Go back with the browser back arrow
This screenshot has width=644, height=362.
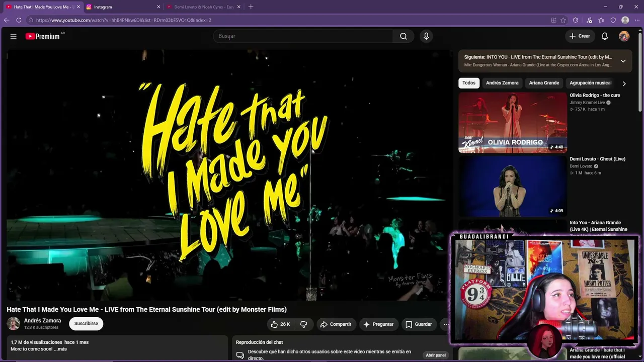tap(7, 20)
